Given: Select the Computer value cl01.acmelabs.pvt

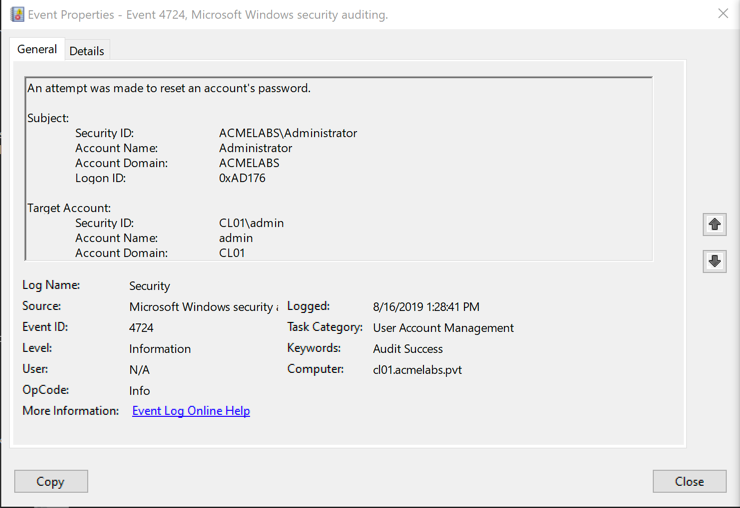Looking at the screenshot, I should coord(417,370).
